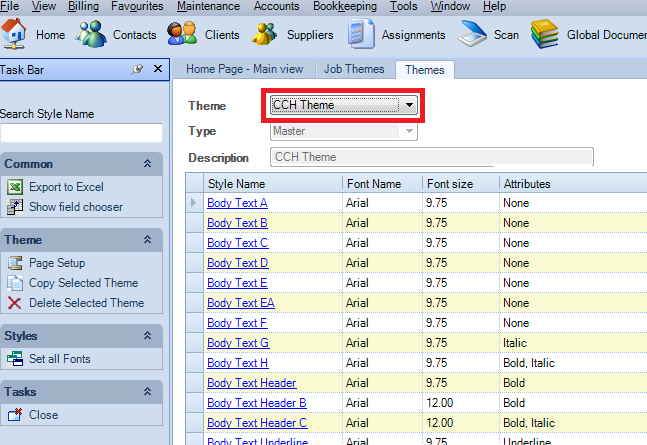Open the Assignments calculator icon
The image size is (647, 445).
[x=361, y=34]
